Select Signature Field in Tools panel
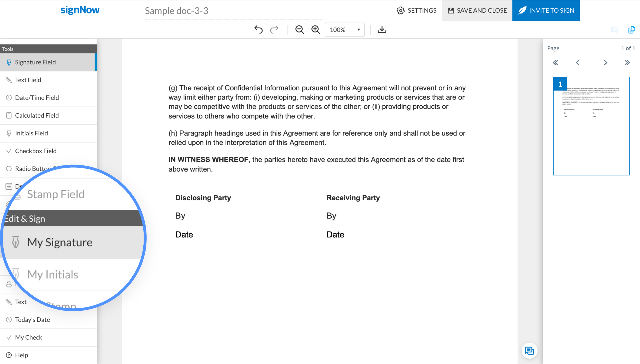The image size is (640, 364). click(35, 62)
